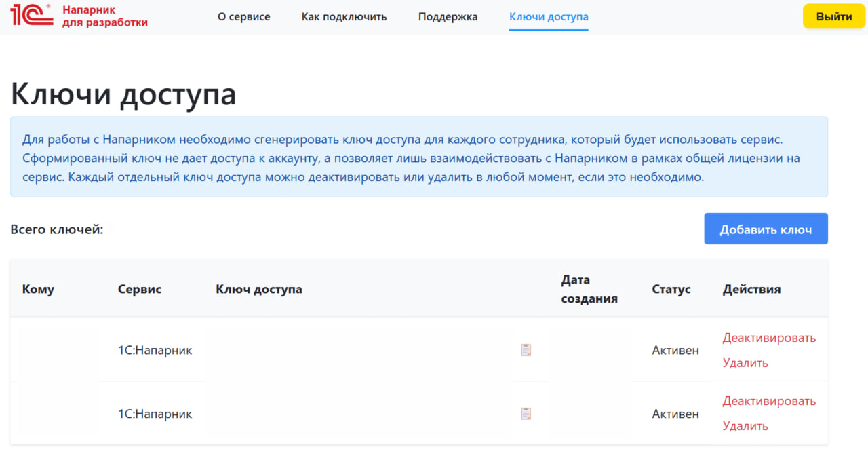Delete the first key using "Удалить"
This screenshot has width=868, height=464.
click(x=745, y=363)
